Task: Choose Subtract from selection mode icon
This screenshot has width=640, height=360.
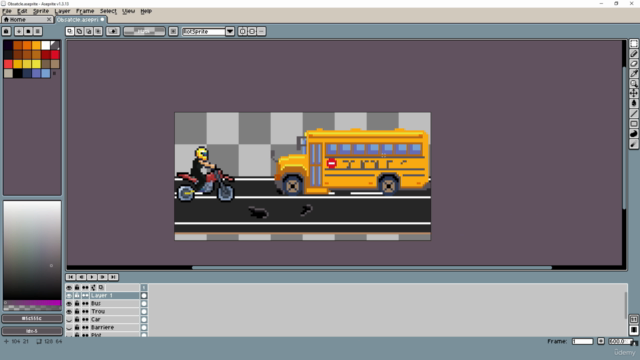Action: coord(89,31)
